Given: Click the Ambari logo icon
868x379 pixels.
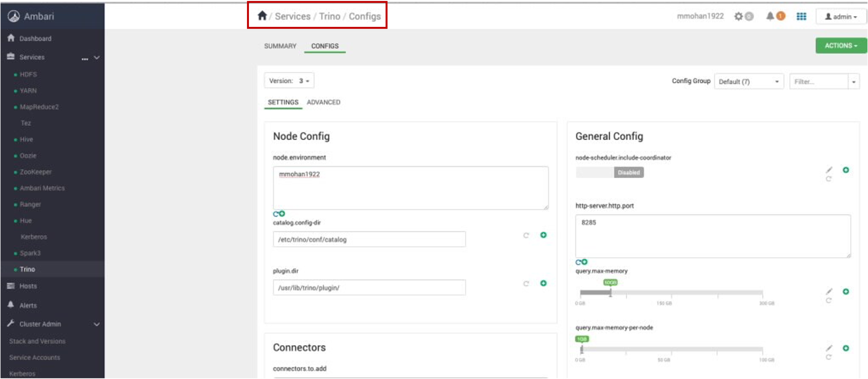Looking at the screenshot, I should click(14, 16).
